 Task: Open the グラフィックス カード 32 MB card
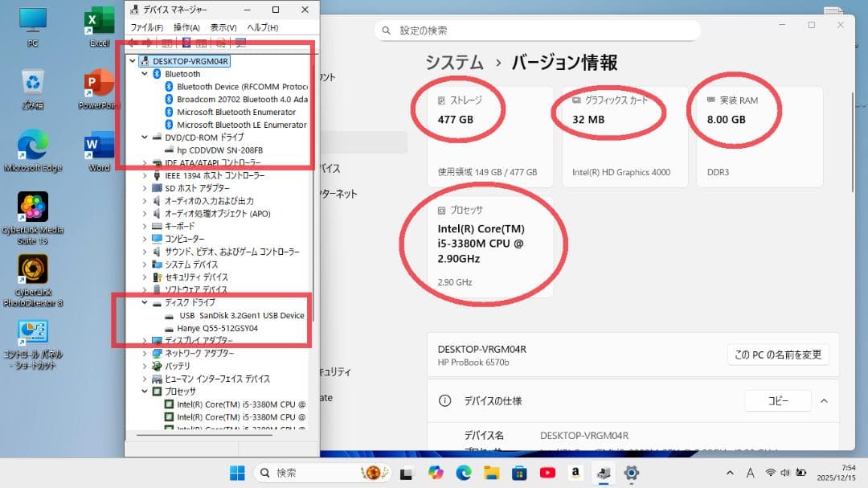[x=625, y=137]
